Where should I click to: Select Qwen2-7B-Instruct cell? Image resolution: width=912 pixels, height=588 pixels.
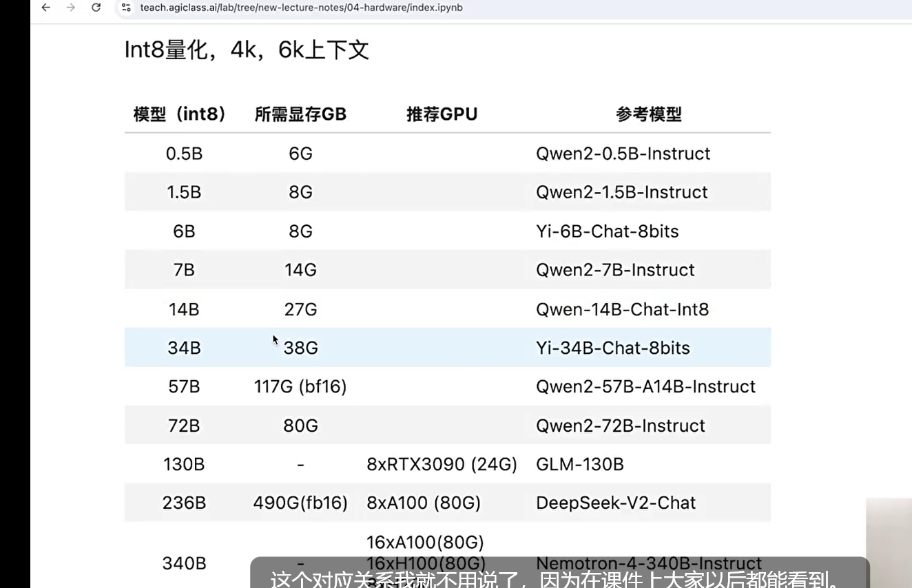pos(615,270)
